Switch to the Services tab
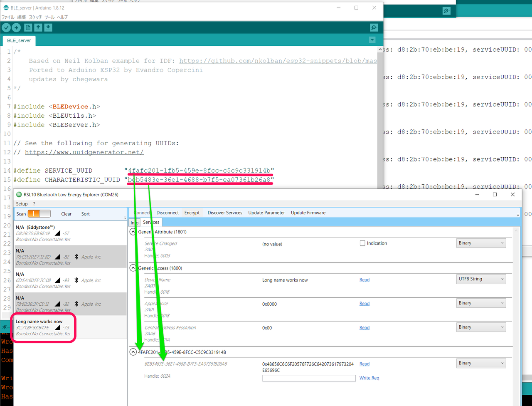This screenshot has height=406, width=532. [151, 223]
